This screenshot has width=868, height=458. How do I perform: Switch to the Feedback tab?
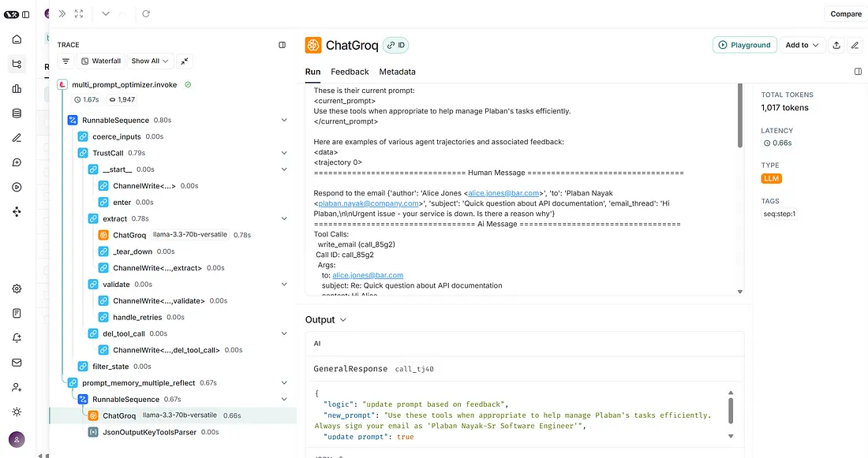(350, 72)
